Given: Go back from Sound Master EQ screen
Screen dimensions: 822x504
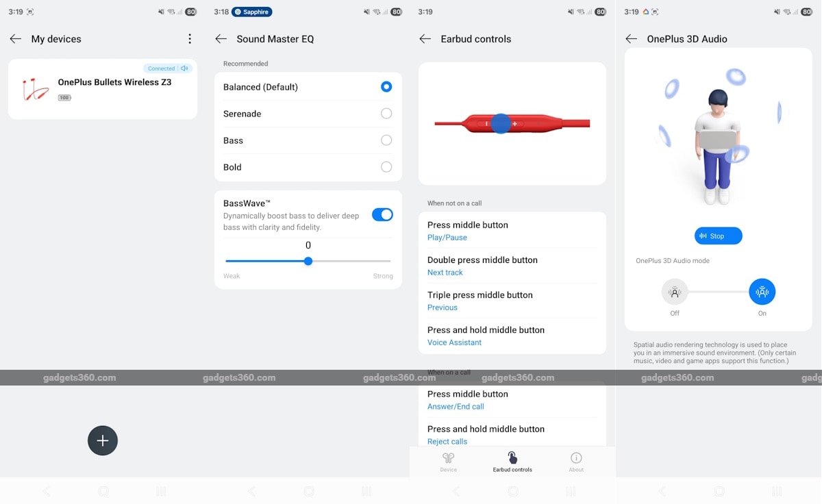Looking at the screenshot, I should click(221, 39).
